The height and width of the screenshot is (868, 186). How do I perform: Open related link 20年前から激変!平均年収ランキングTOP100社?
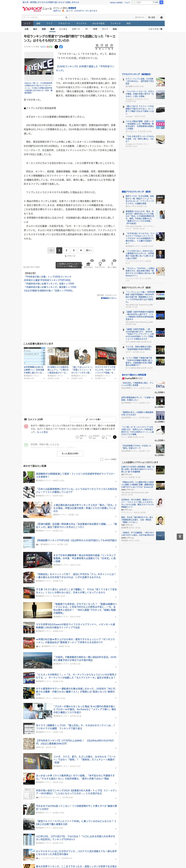tap(47, 280)
